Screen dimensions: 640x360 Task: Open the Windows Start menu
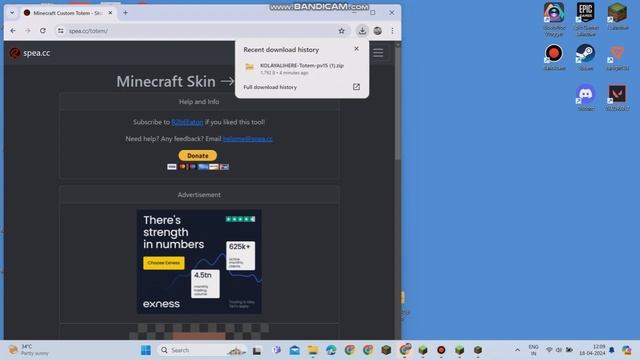[146, 350]
